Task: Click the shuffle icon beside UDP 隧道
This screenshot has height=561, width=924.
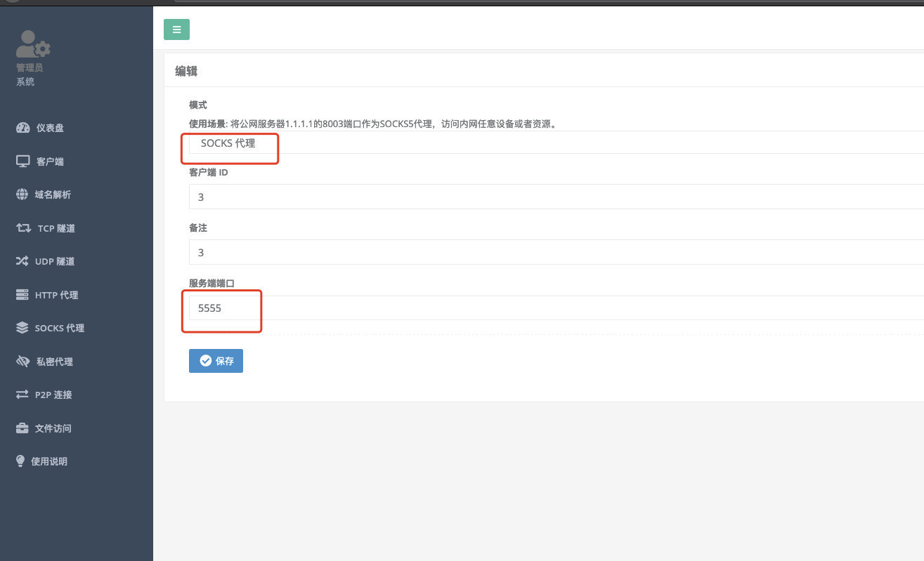Action: (x=22, y=261)
